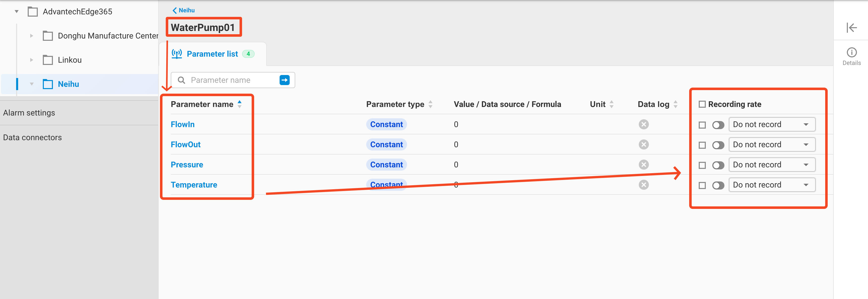This screenshot has height=299, width=868.
Task: Open Alarm settings in the sidebar
Action: [x=29, y=113]
